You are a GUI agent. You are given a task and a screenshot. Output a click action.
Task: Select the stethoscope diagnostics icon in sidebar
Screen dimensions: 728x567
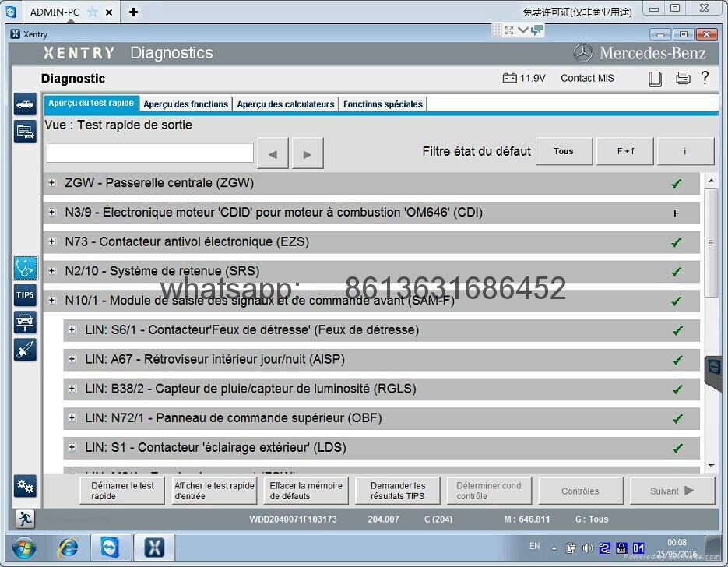pyautogui.click(x=25, y=267)
